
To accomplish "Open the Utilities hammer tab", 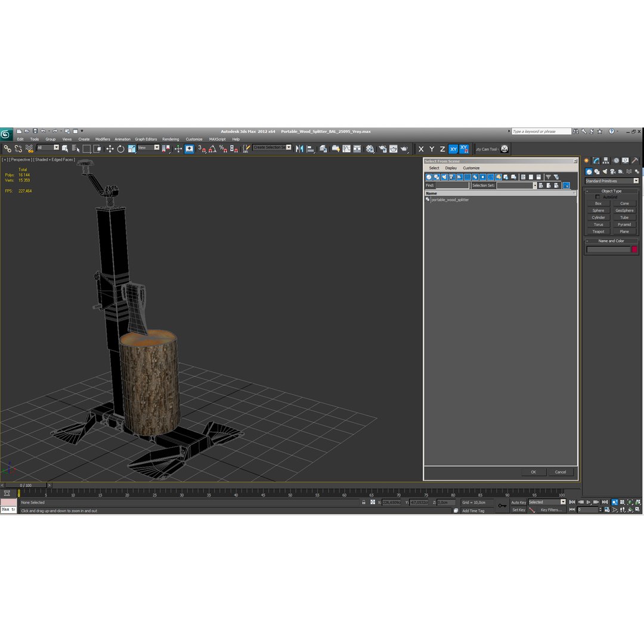I will (x=635, y=160).
